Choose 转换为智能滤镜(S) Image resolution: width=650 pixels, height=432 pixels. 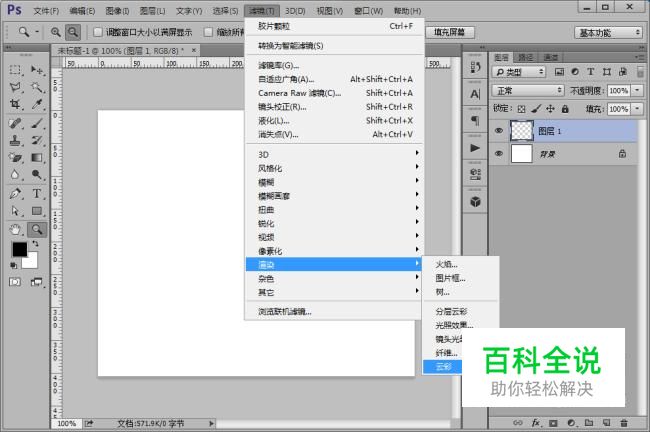[335, 46]
